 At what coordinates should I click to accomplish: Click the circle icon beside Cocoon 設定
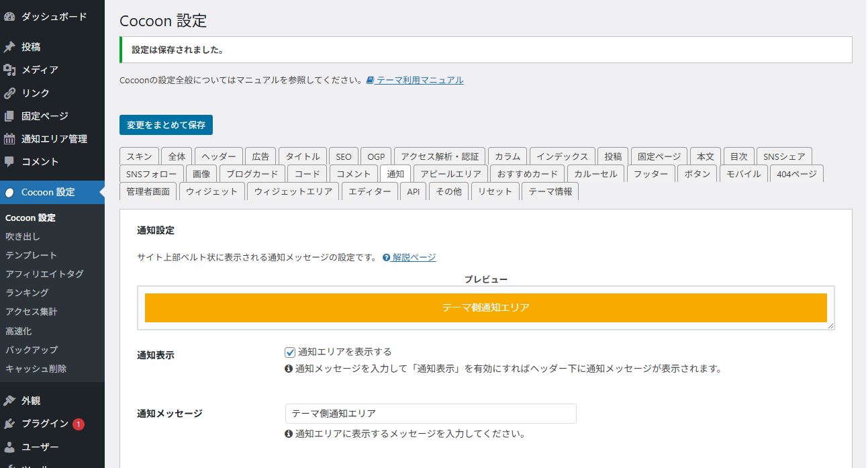tap(9, 192)
